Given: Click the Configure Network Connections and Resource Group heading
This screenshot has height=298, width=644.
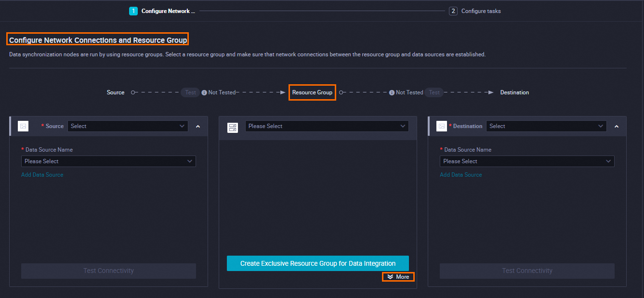Looking at the screenshot, I should tap(98, 40).
